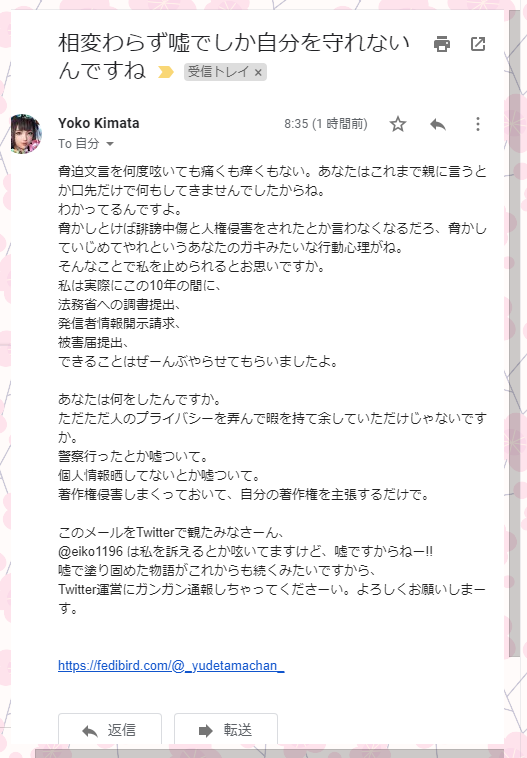Click the reply arrow icon in header
Viewport: 527px width, 758px height.
(x=438, y=124)
